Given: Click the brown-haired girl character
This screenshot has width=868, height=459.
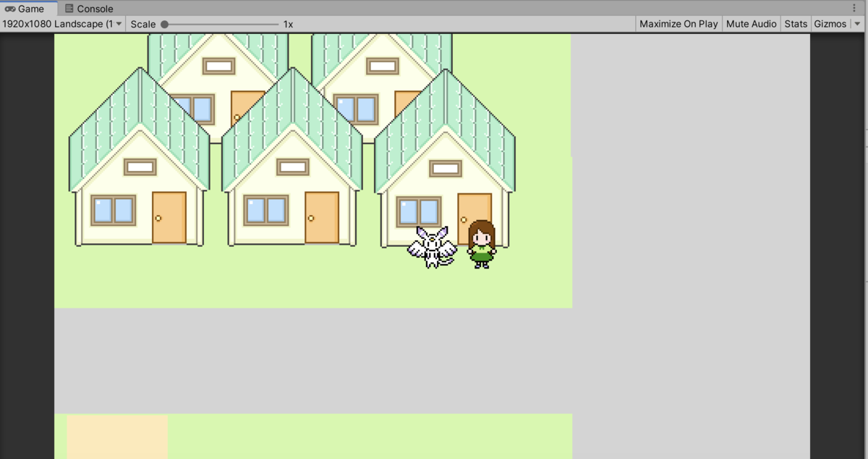Looking at the screenshot, I should 481,244.
